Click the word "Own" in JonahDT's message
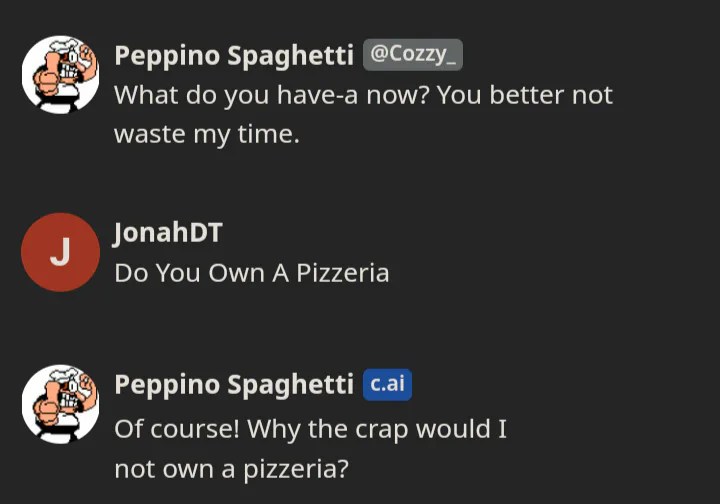Screen dimensions: 720x504 (x=237, y=272)
